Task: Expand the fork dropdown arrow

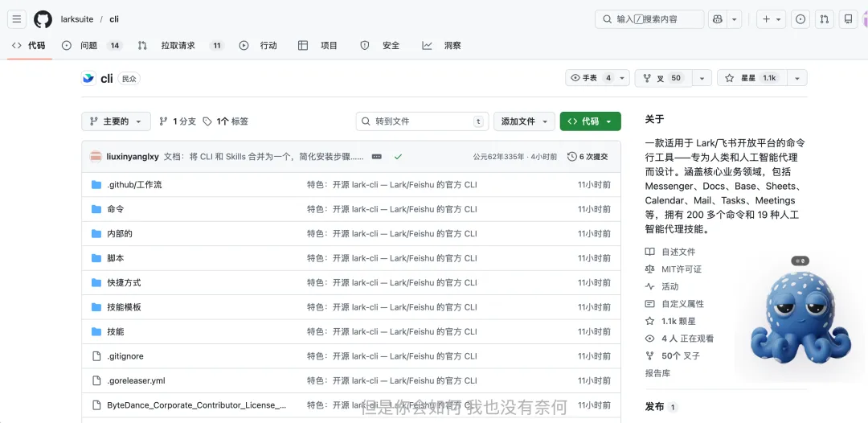Action: 702,78
